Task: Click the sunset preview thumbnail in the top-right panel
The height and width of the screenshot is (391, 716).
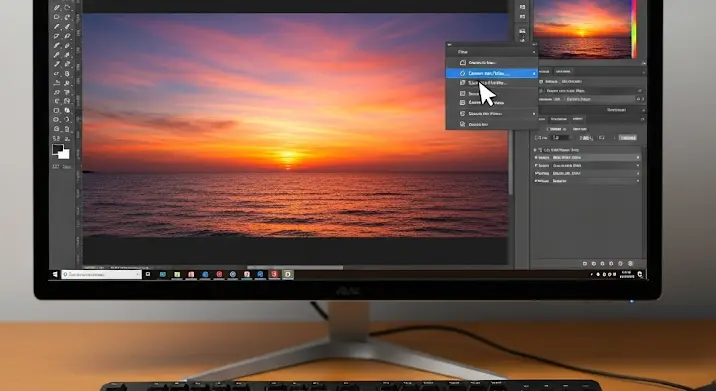Action: (582, 28)
